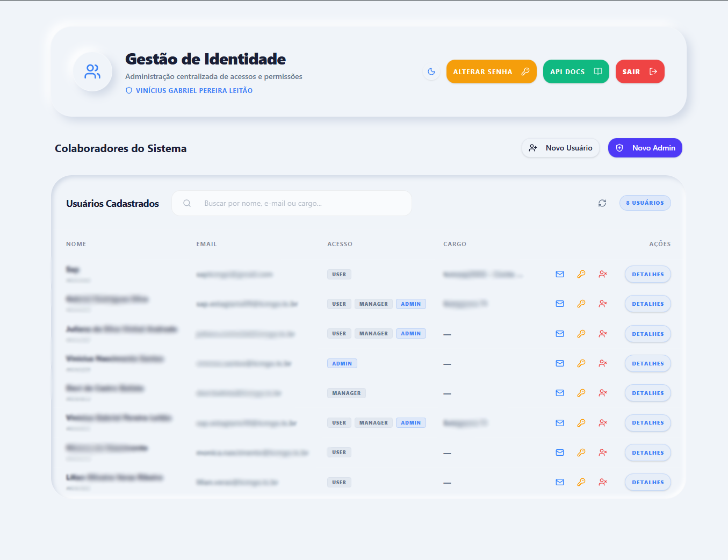Click the name Vinícius Gabriel Pereira Leitão
The width and height of the screenshot is (728, 560).
(194, 91)
